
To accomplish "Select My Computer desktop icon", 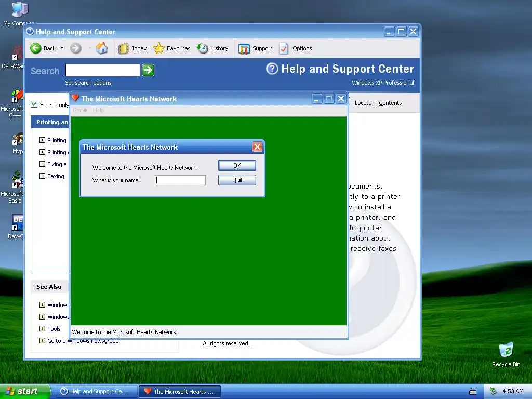I will coord(19,14).
